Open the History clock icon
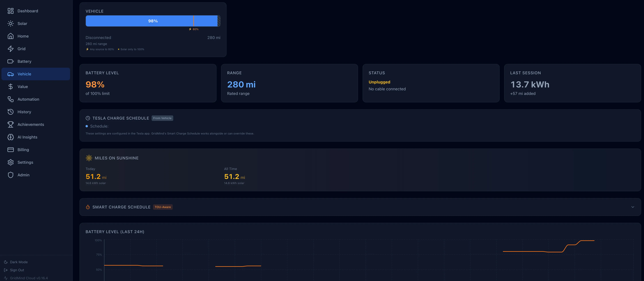This screenshot has height=281, width=644. pos(10,112)
